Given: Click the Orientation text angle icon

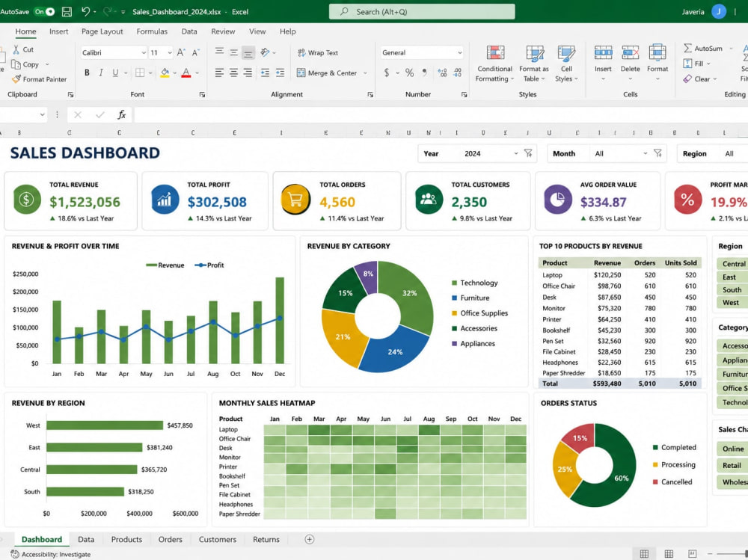Looking at the screenshot, I should coord(266,52).
